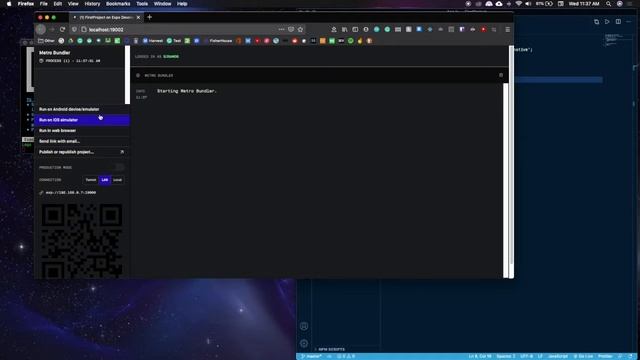Select the FirstProject on Expo tab
The height and width of the screenshot is (360, 640).
(106, 18)
